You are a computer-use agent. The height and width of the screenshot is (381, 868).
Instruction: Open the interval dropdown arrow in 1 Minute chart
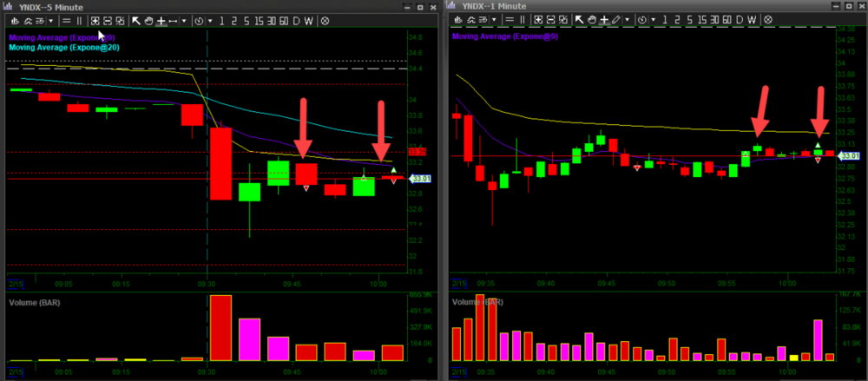(654, 20)
